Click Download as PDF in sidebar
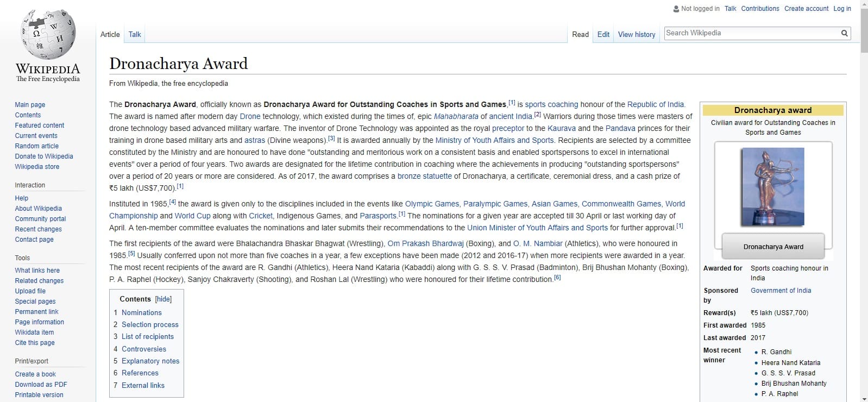The width and height of the screenshot is (868, 402). pyautogui.click(x=41, y=385)
